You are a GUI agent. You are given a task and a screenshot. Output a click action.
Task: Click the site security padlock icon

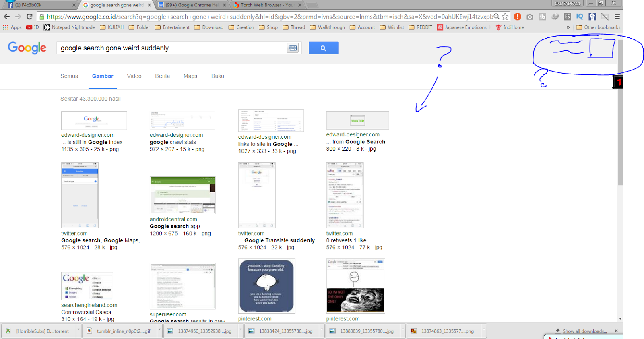click(41, 17)
